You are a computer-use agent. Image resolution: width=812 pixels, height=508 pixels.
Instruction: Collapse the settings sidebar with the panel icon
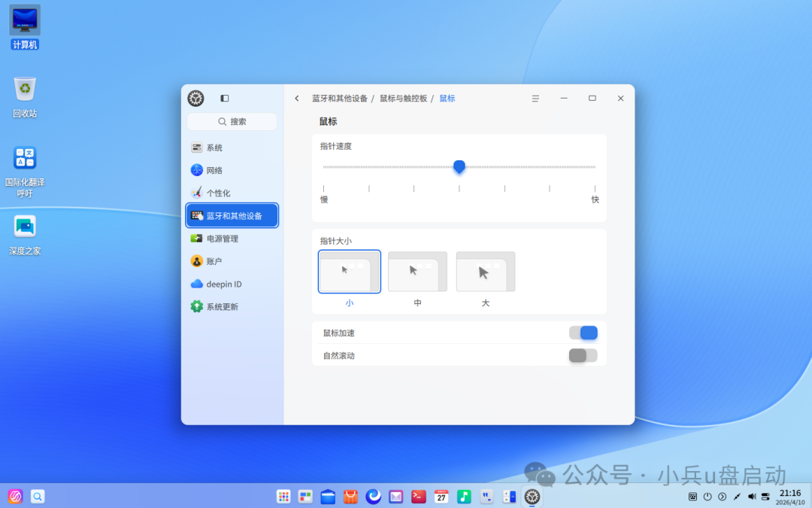point(223,98)
